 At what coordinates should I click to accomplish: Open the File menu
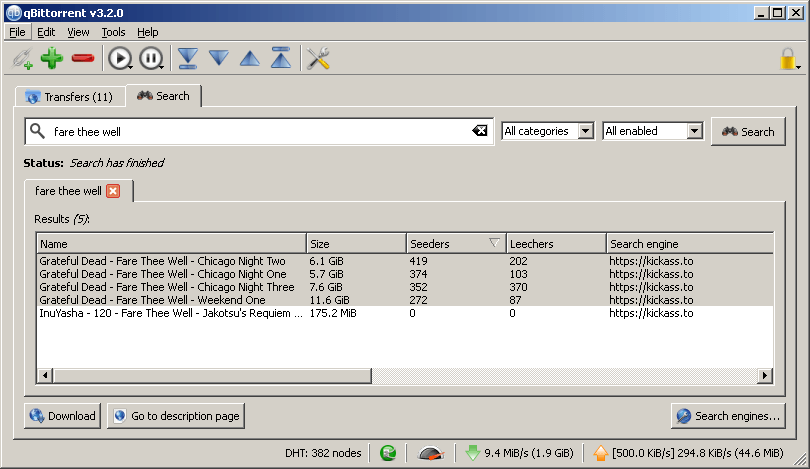[17, 32]
